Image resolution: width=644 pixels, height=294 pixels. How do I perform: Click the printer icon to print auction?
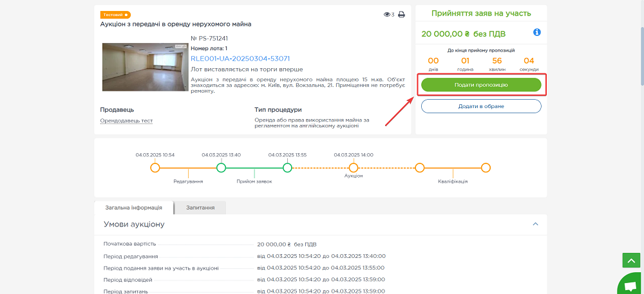coord(401,14)
